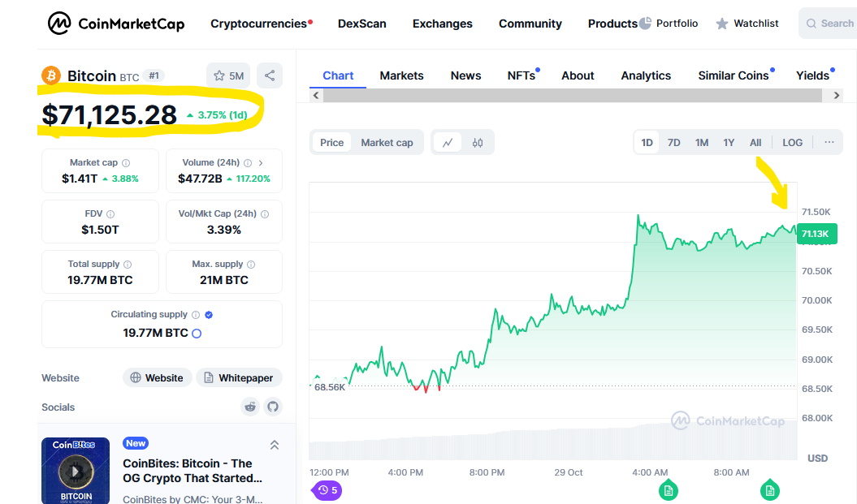The width and height of the screenshot is (857, 504).
Task: Click the #1 rank badge
Action: pyautogui.click(x=154, y=75)
